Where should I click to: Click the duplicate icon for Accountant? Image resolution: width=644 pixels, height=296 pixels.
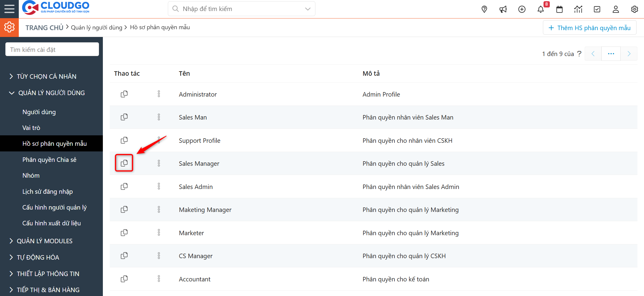pos(124,279)
